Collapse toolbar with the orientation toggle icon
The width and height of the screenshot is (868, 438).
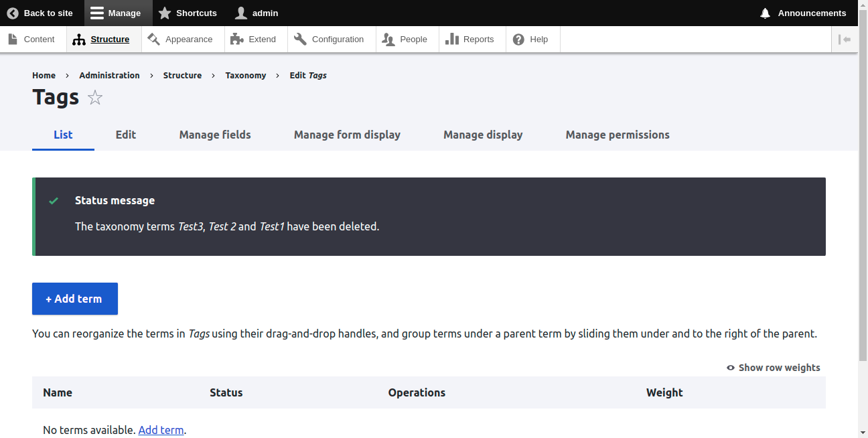coord(845,40)
